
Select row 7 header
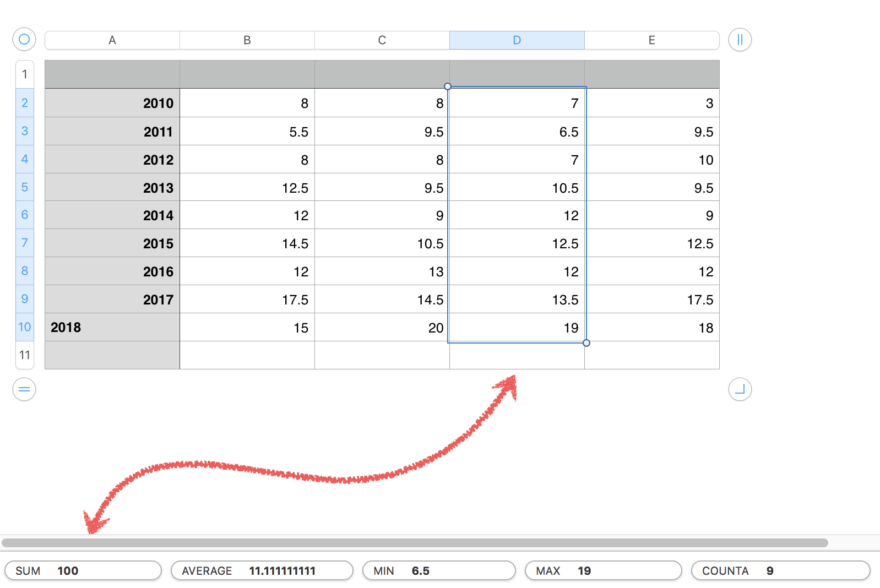tap(25, 243)
